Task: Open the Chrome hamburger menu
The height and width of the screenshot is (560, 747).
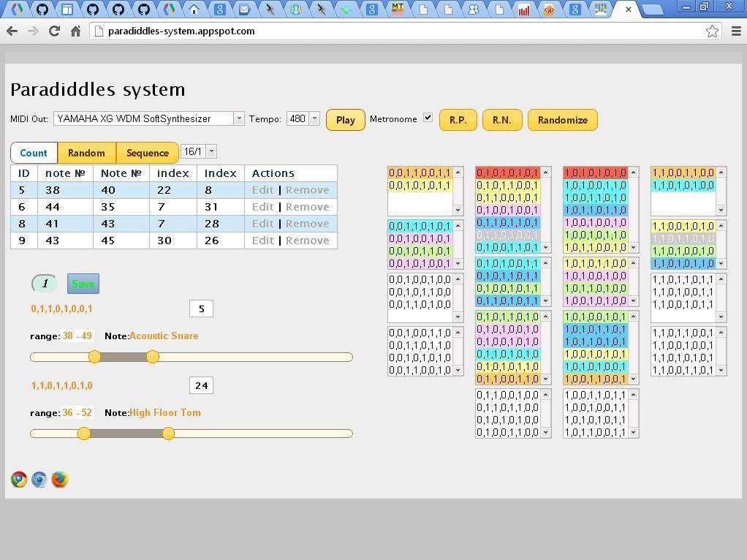Action: coord(735,31)
